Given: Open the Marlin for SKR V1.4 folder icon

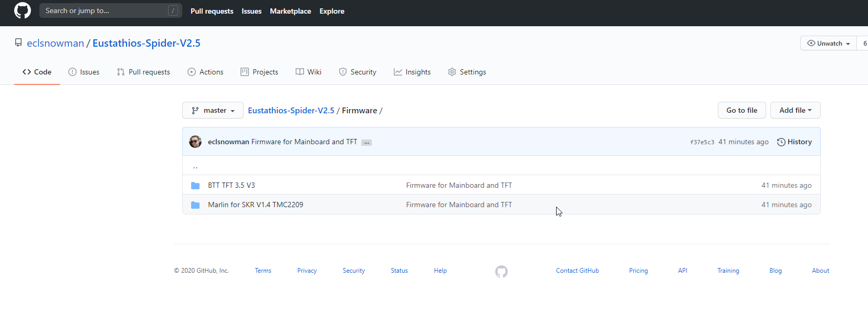Looking at the screenshot, I should [195, 205].
